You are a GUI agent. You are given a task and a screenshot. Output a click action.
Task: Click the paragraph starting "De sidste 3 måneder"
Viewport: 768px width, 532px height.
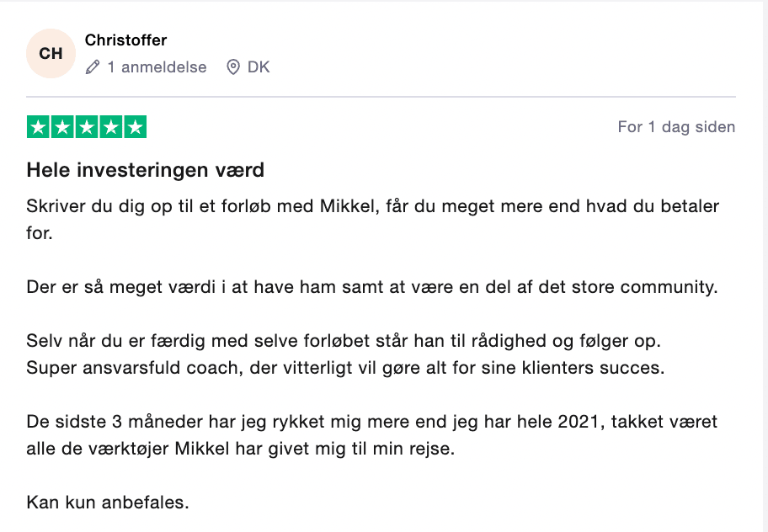371,423
